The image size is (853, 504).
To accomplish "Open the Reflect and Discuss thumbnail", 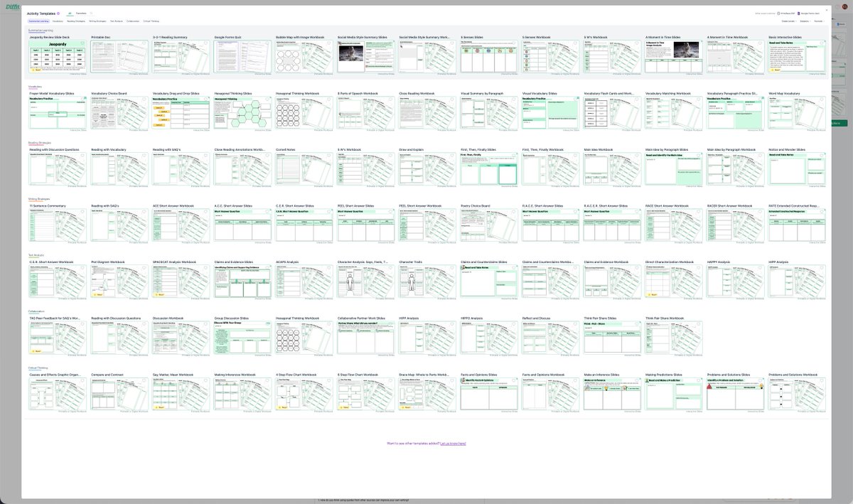I will click(x=551, y=338).
